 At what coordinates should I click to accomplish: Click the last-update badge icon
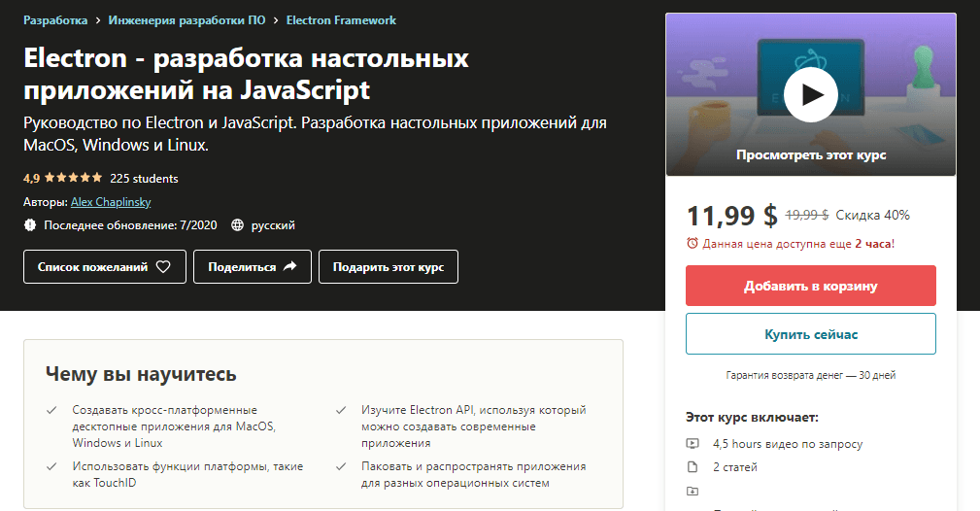[30, 225]
